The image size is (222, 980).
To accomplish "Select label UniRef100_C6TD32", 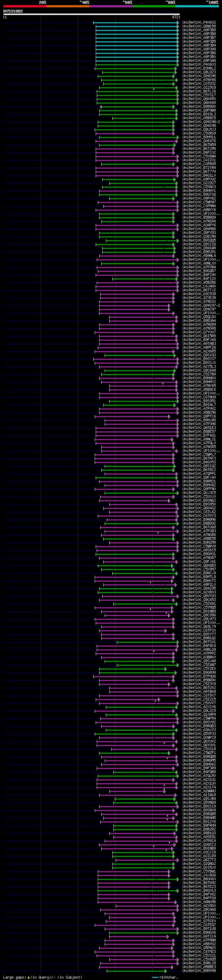I will (x=199, y=84).
